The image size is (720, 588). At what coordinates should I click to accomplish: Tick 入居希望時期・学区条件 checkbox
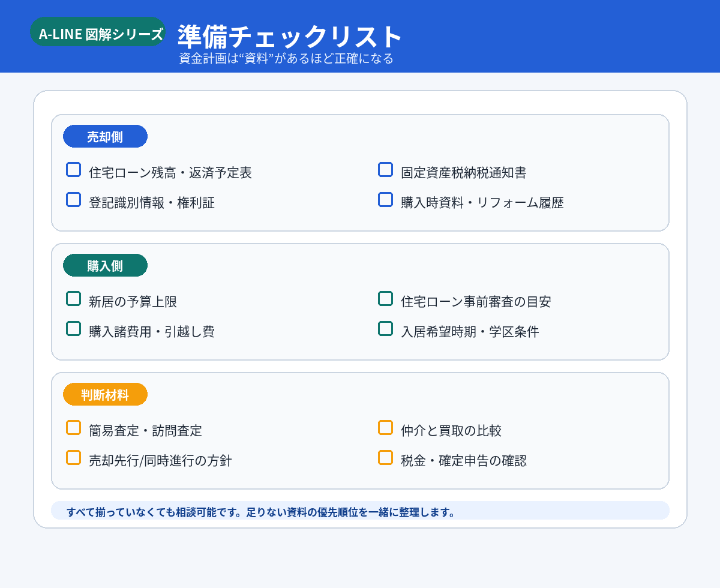pos(385,329)
